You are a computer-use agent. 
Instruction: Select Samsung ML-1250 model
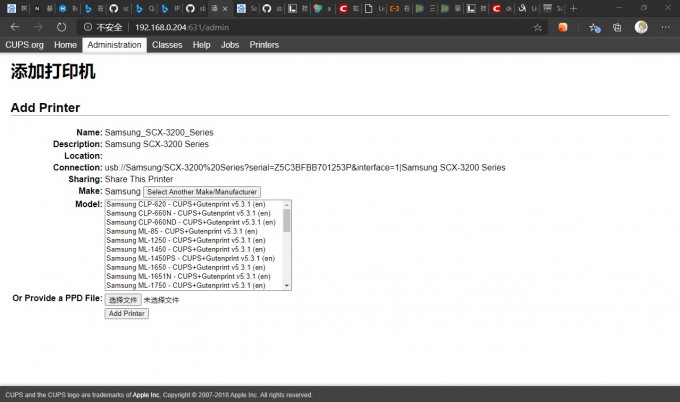click(186, 240)
